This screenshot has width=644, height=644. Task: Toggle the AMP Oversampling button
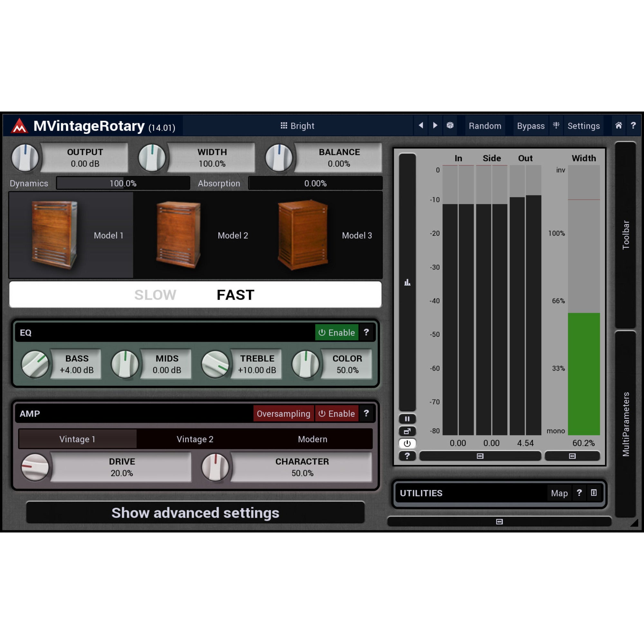point(283,414)
